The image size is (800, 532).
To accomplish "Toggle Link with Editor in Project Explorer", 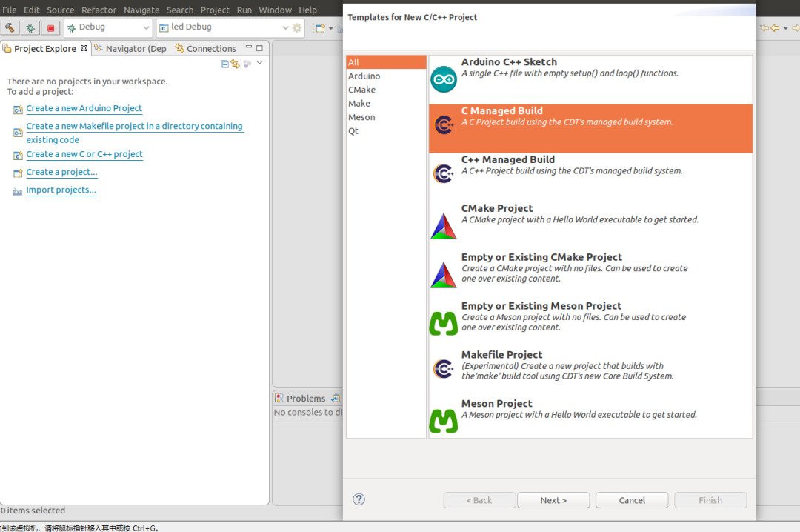I will tap(236, 63).
